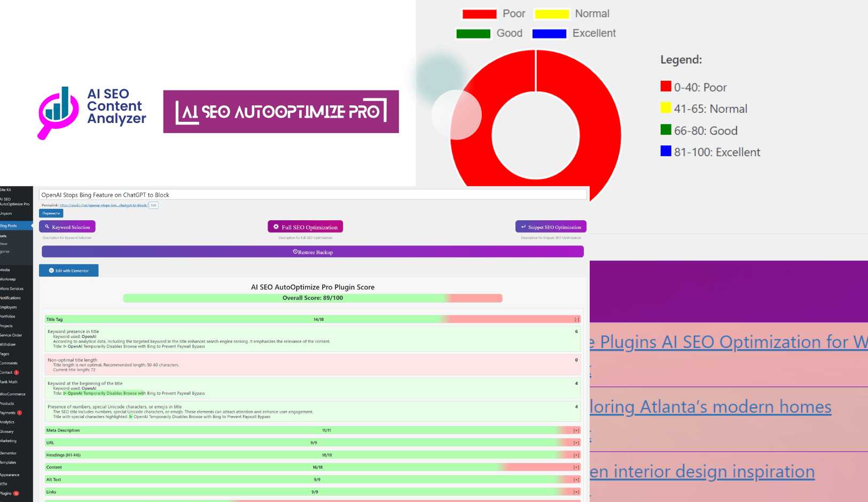This screenshot has height=502, width=868.
Task: Click the gear icon in Full SEO Optimization
Action: 276,227
